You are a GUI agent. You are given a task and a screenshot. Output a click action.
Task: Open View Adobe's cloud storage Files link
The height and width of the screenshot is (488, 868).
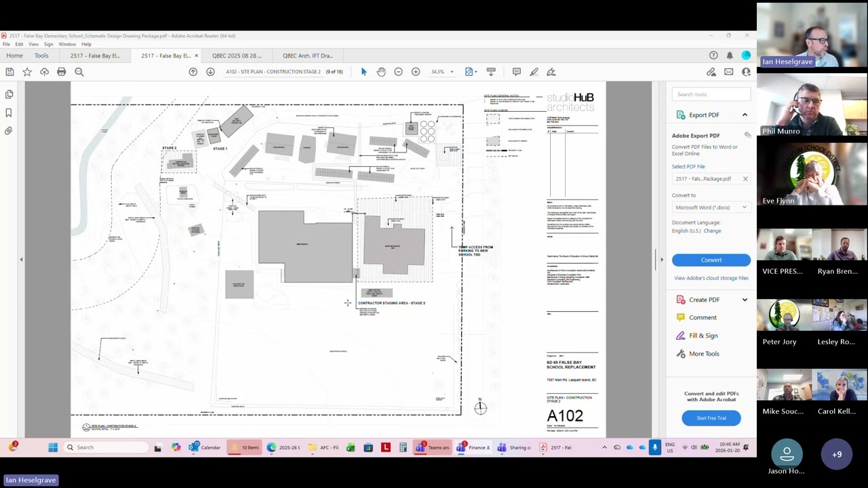coord(711,278)
